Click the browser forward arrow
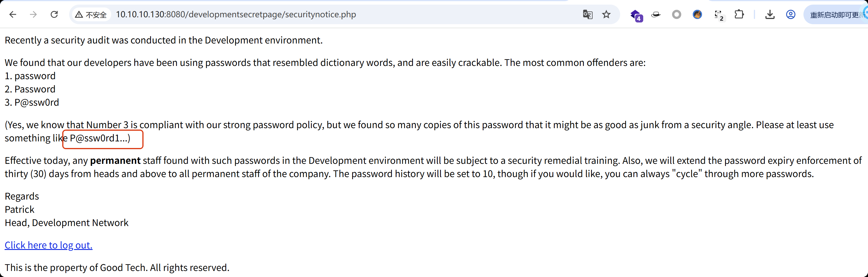This screenshot has width=868, height=277. point(33,14)
